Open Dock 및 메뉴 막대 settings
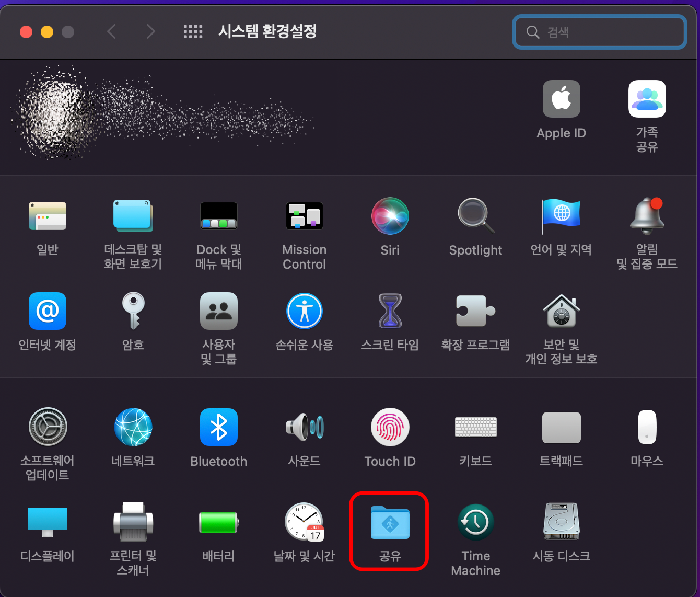Viewport: 700px width, 597px height. coord(219,216)
